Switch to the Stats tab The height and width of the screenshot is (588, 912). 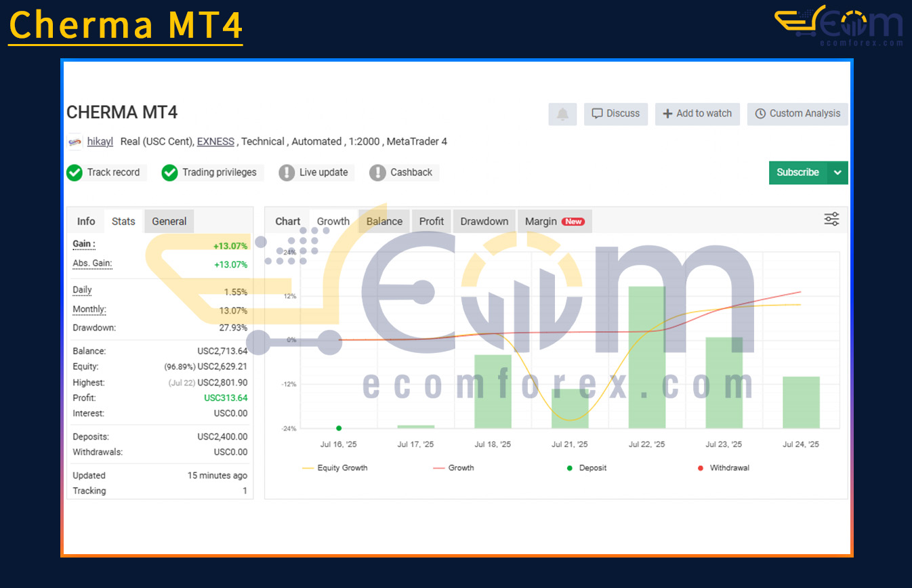[x=123, y=222]
